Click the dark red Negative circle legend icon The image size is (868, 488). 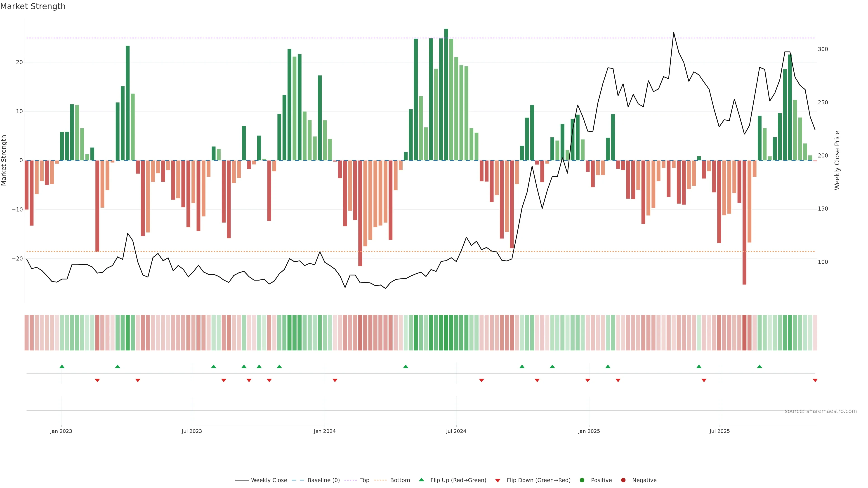click(623, 480)
